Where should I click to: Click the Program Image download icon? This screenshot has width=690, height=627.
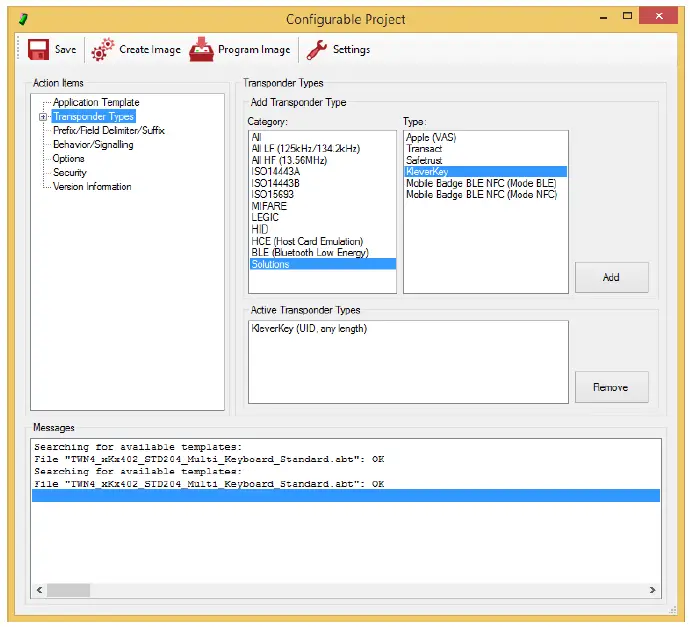coord(202,49)
